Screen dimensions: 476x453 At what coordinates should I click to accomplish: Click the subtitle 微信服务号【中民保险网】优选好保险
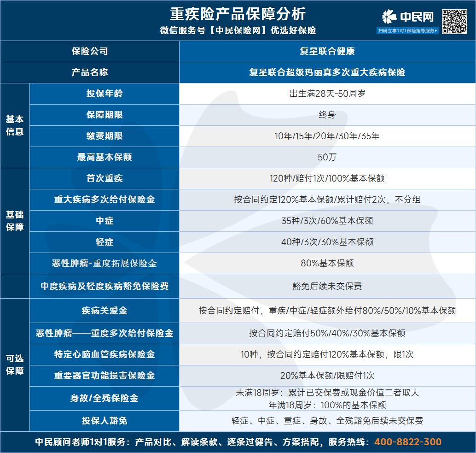click(x=238, y=30)
